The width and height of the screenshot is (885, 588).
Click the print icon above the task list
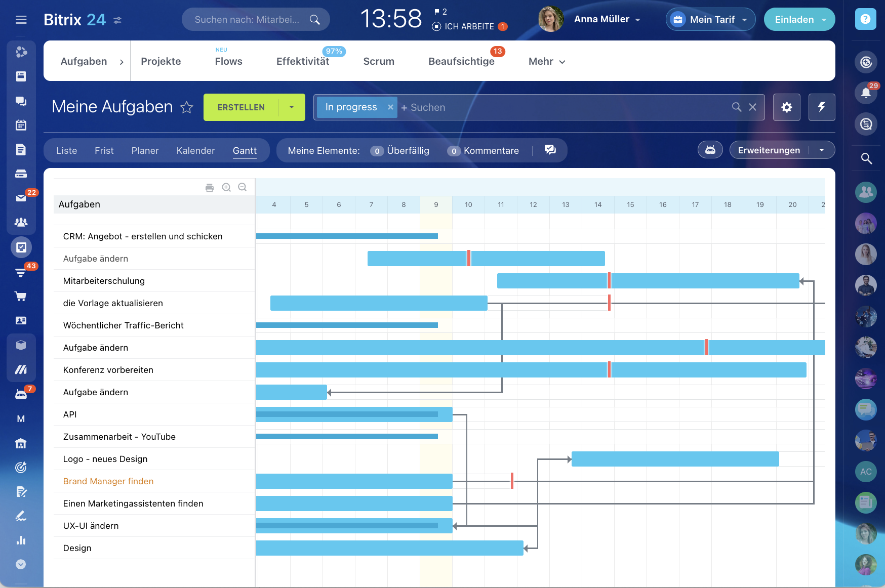point(210,188)
